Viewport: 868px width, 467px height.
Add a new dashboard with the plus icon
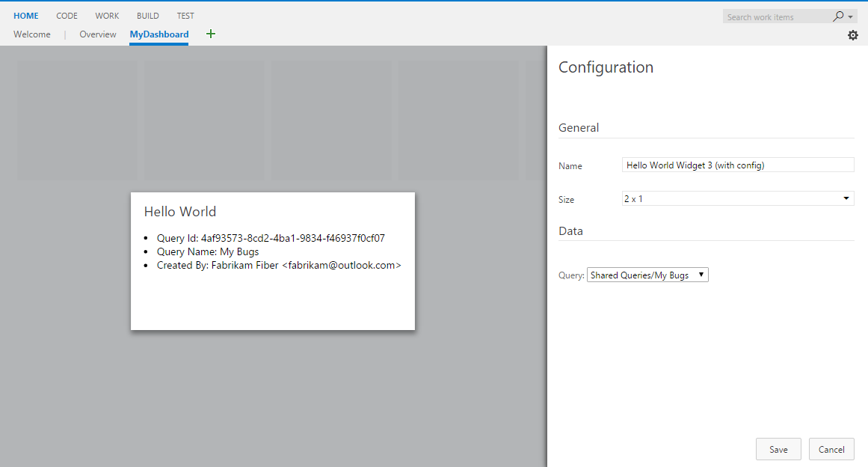click(x=210, y=34)
